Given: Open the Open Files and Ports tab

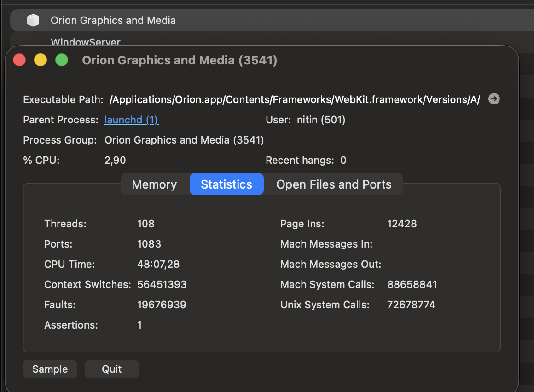Looking at the screenshot, I should point(334,184).
